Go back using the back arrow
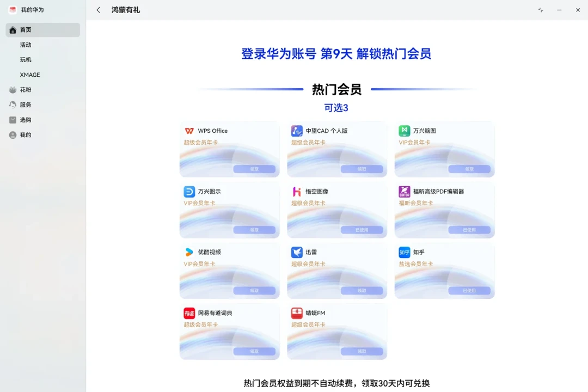This screenshot has width=588, height=392. (98, 10)
